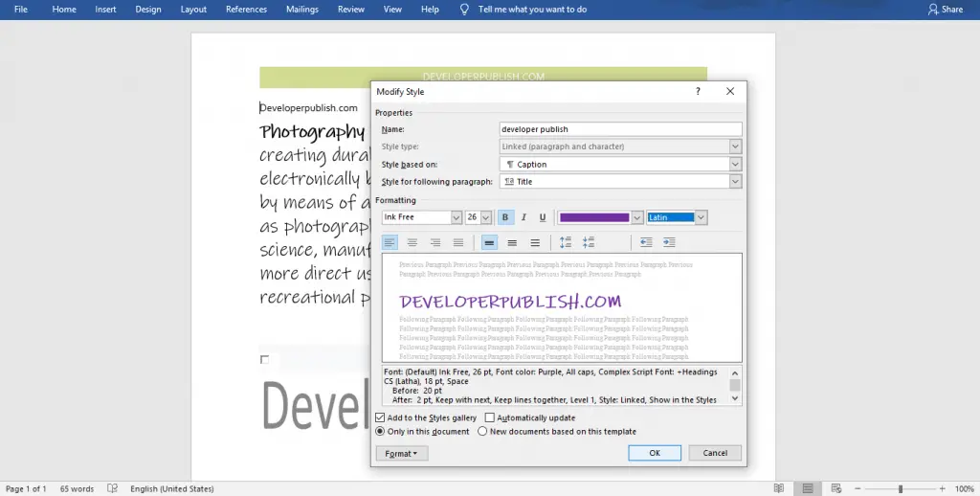Open the Format button menu
This screenshot has height=496, width=980.
pyautogui.click(x=402, y=454)
